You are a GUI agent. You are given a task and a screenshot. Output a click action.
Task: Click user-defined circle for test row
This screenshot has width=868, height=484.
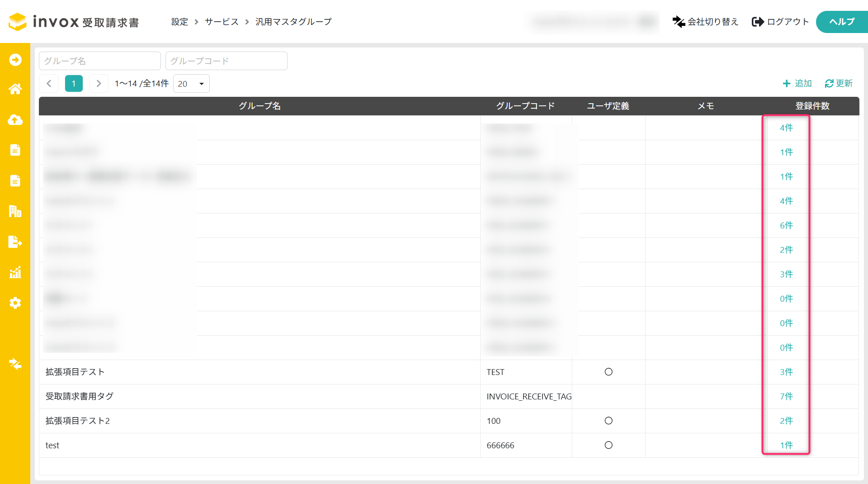tap(609, 445)
